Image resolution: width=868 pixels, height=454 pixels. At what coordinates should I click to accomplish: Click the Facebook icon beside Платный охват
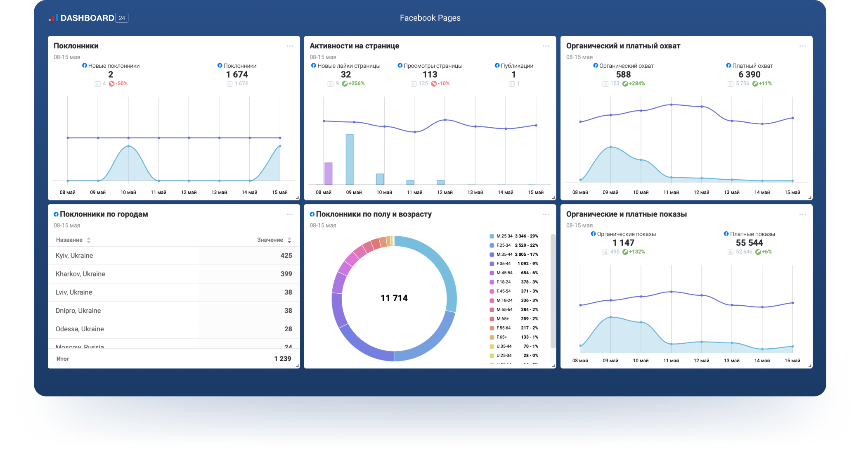pos(728,66)
